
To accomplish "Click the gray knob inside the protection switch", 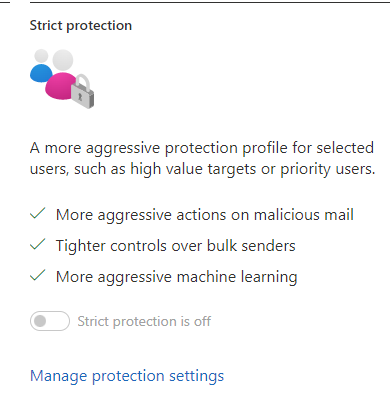I will point(40,321).
